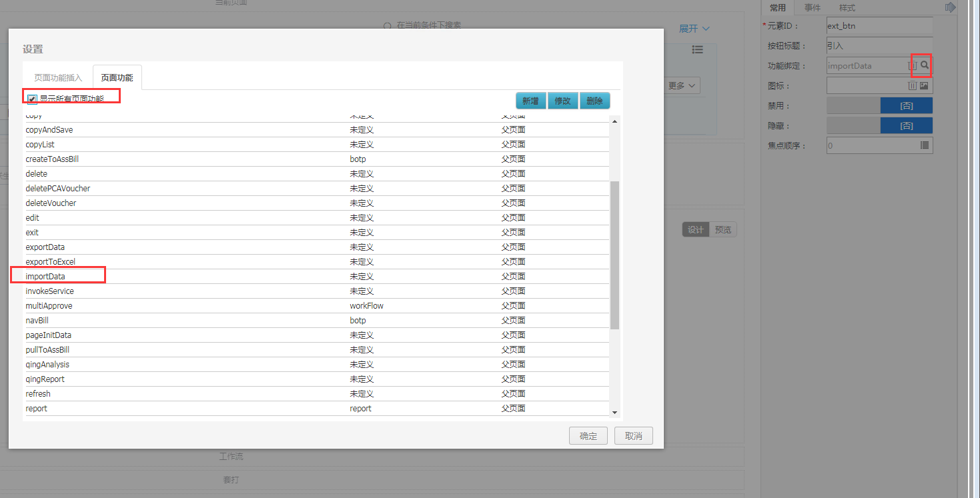Click the list icon beside 焦点顺序 field
980x498 pixels.
click(x=923, y=145)
